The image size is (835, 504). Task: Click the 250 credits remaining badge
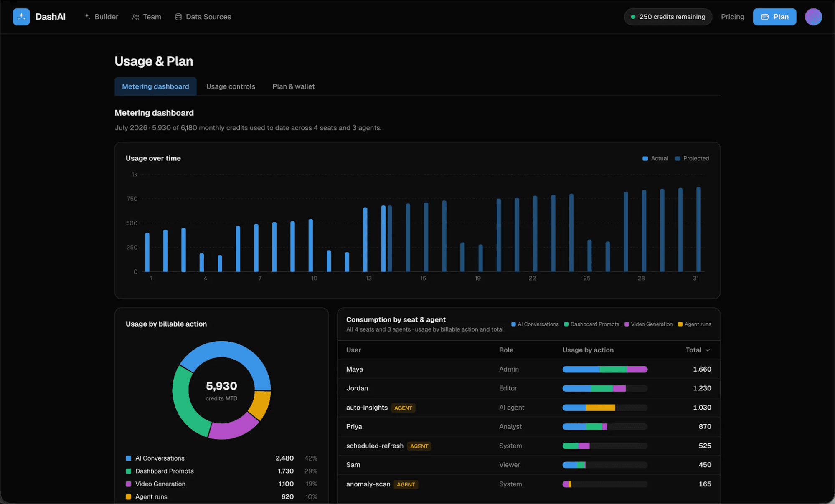668,17
